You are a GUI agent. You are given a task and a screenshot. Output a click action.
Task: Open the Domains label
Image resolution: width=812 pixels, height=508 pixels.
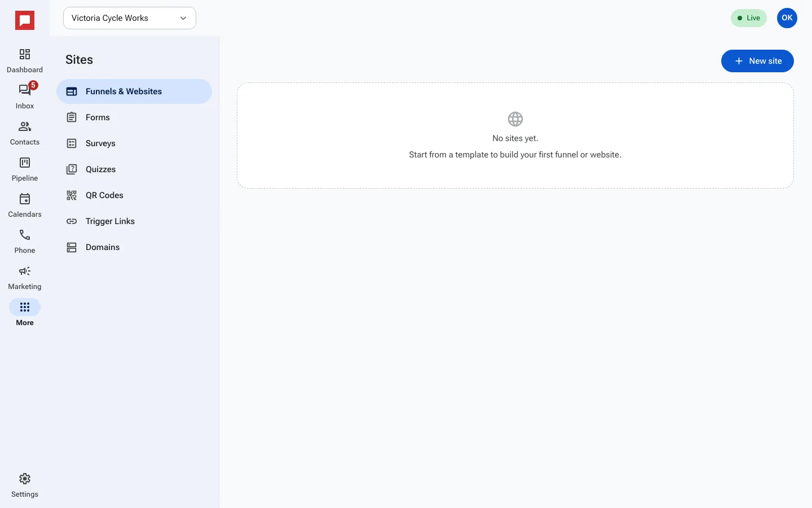tap(103, 247)
